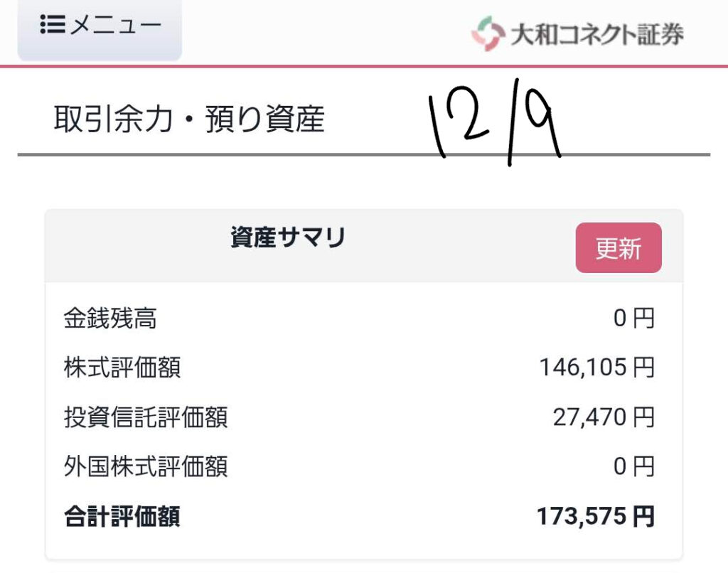Screen dimensions: 728x573
Task: Select the 取引余力・預り資産 page heading
Action: 189,119
